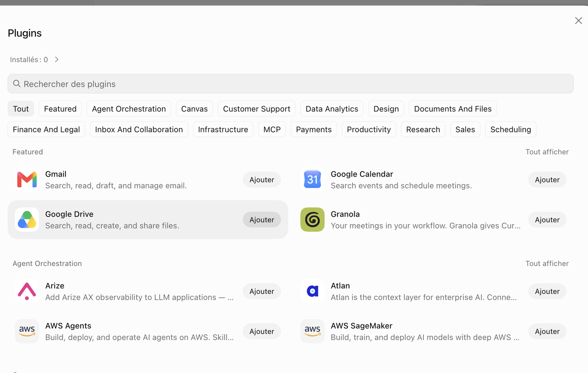Screen dimensions: 588x373
Task: Open the Granola title
Action: [345, 214]
